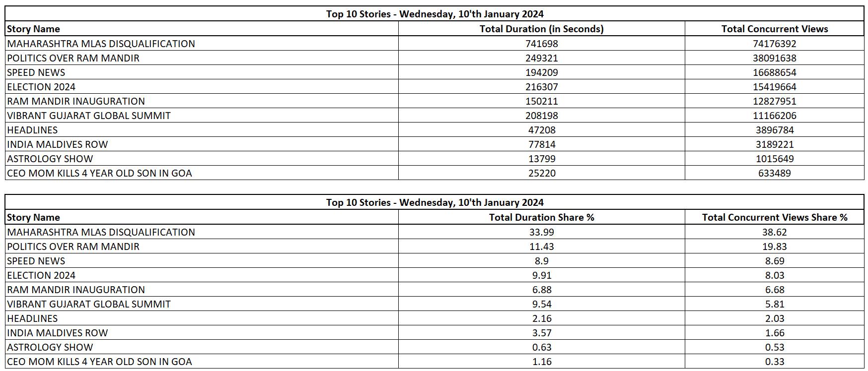868x371 pixels.
Task: Select the concurrent views cell 633489
Action: point(774,173)
